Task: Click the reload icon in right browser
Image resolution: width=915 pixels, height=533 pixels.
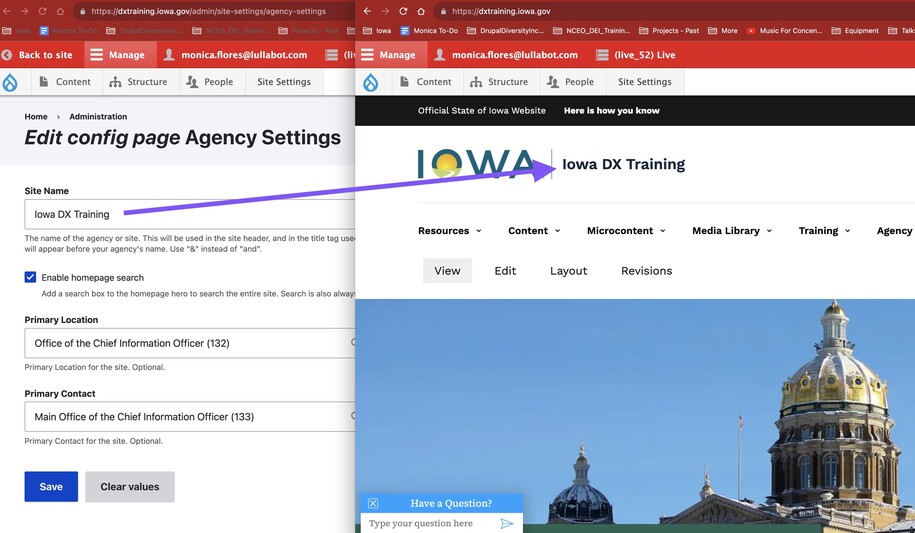Action: point(403,11)
